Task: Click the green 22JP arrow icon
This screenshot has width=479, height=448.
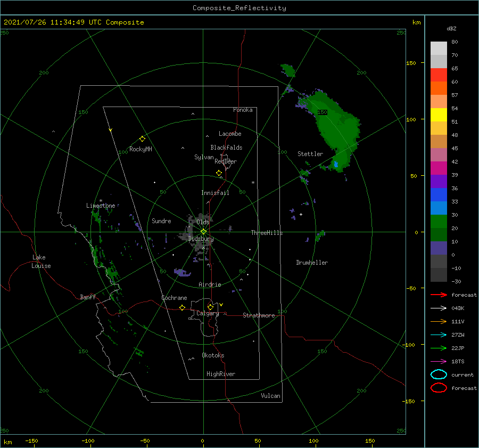Action: (439, 348)
